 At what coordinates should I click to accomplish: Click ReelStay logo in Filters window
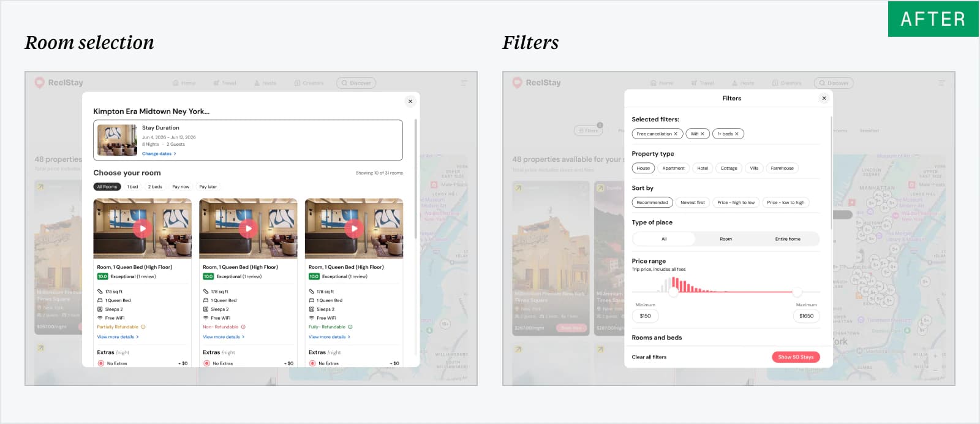[537, 83]
